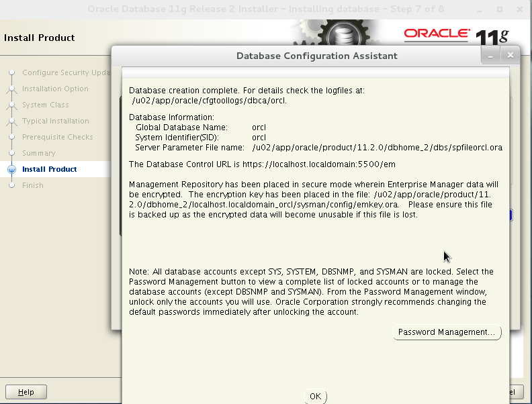Viewport: 532px width, 404px height.
Task: Select the Prerequisite Checks step
Action: point(57,137)
